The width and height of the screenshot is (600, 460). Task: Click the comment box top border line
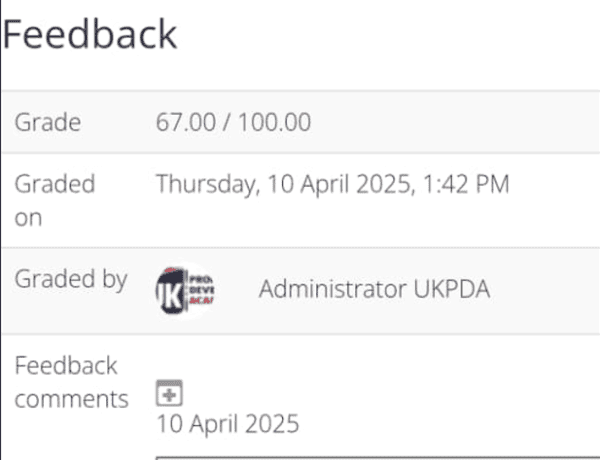point(378,457)
